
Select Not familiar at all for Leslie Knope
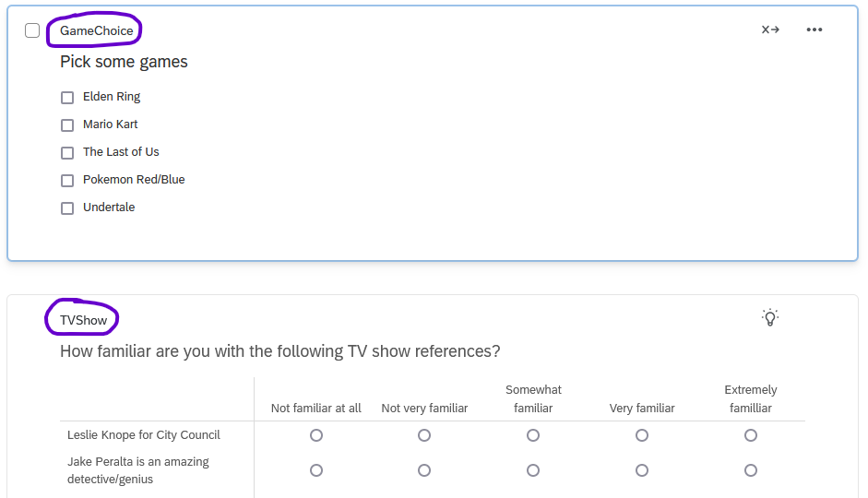tap(316, 435)
